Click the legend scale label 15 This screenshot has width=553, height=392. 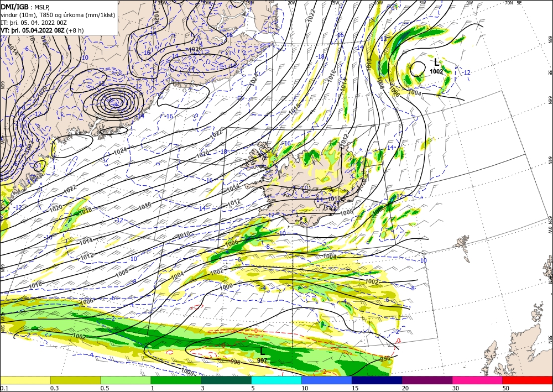(x=355, y=388)
